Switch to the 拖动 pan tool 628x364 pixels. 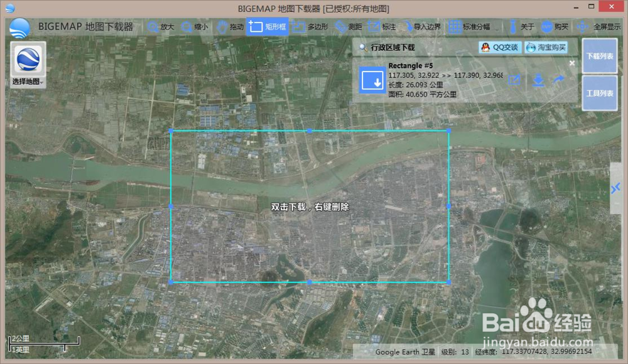pyautogui.click(x=236, y=27)
